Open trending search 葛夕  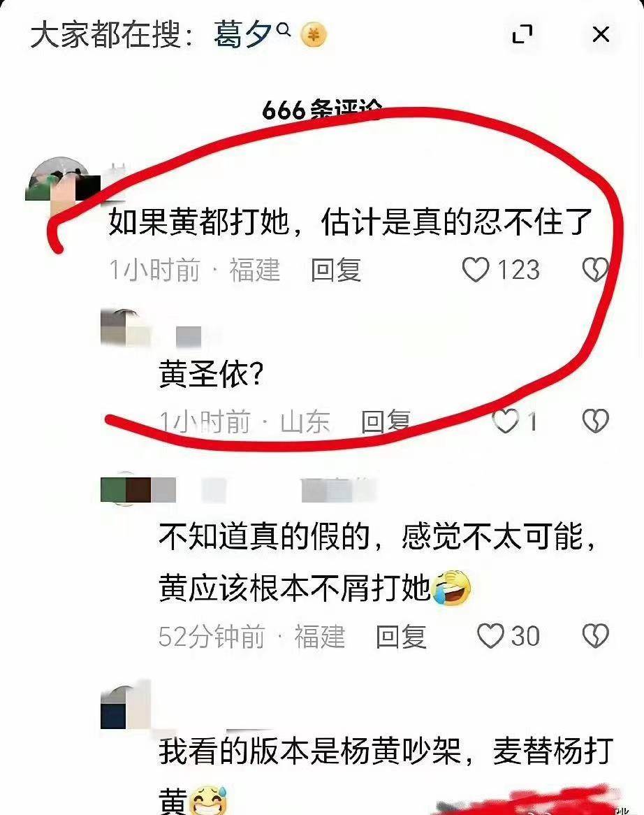click(242, 36)
